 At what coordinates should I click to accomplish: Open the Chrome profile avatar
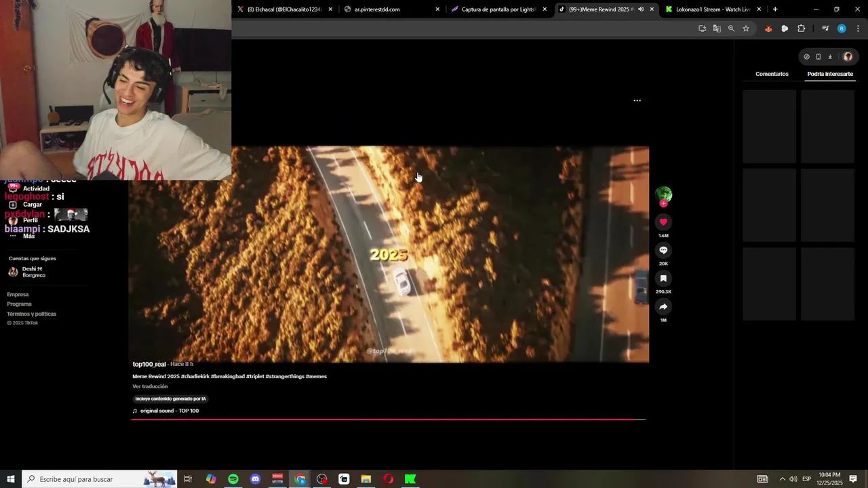click(842, 28)
